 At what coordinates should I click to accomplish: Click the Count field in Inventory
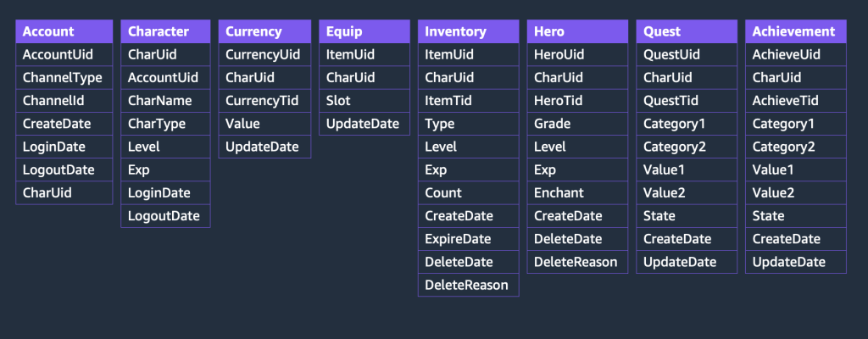tap(468, 192)
